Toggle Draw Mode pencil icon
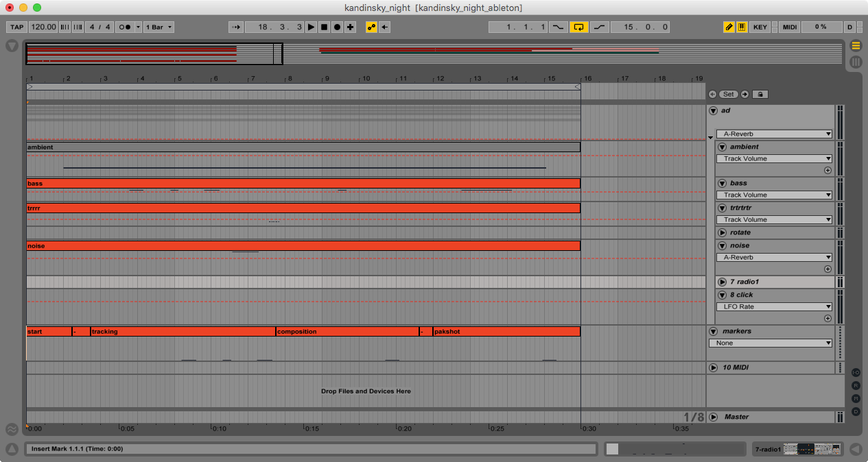Screen dimensions: 868x462 coord(729,27)
